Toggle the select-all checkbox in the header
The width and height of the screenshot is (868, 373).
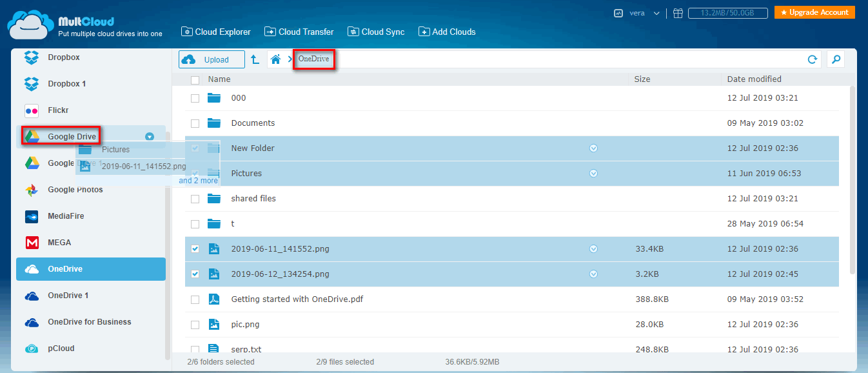pyautogui.click(x=195, y=80)
